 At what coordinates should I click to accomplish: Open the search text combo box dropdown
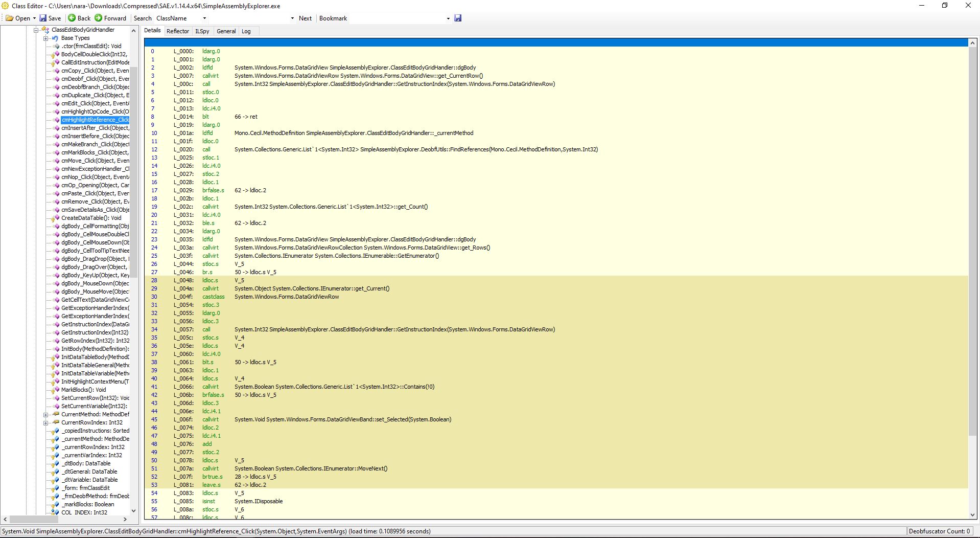coord(292,18)
